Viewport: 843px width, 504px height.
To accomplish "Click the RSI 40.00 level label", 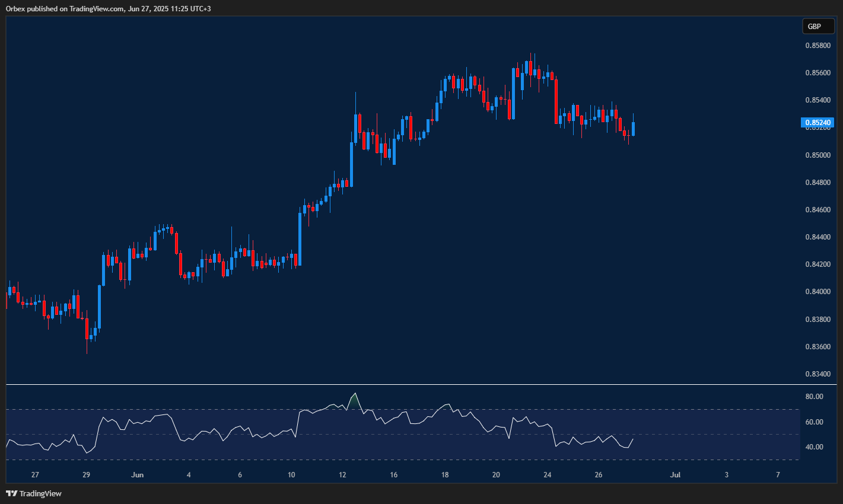I will tap(813, 446).
